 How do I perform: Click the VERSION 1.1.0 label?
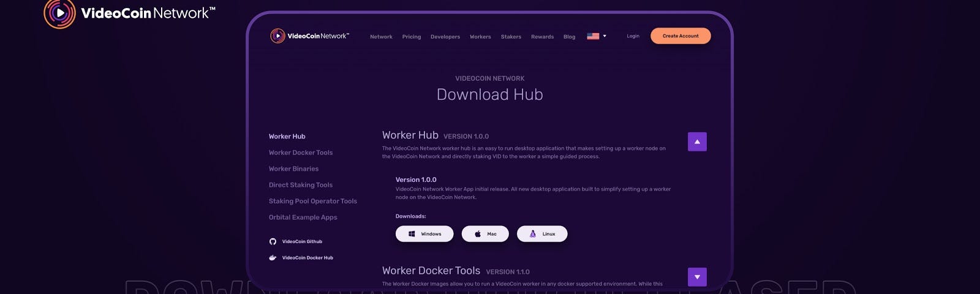(x=508, y=272)
